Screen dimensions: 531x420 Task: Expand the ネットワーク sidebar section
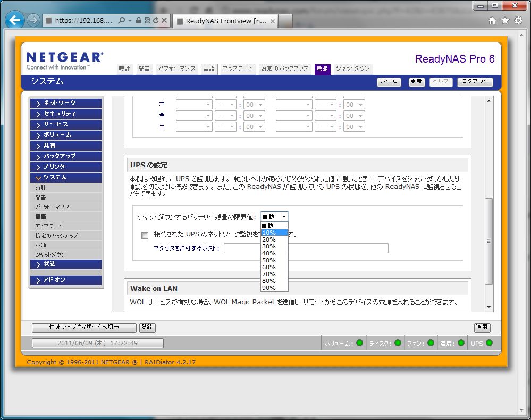click(x=66, y=103)
